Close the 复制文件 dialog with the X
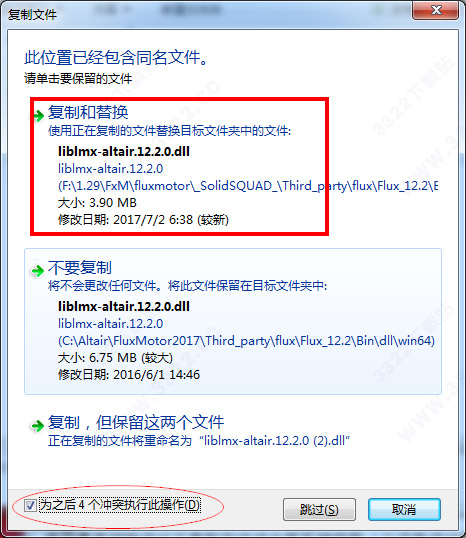The width and height of the screenshot is (466, 538). (436, 10)
